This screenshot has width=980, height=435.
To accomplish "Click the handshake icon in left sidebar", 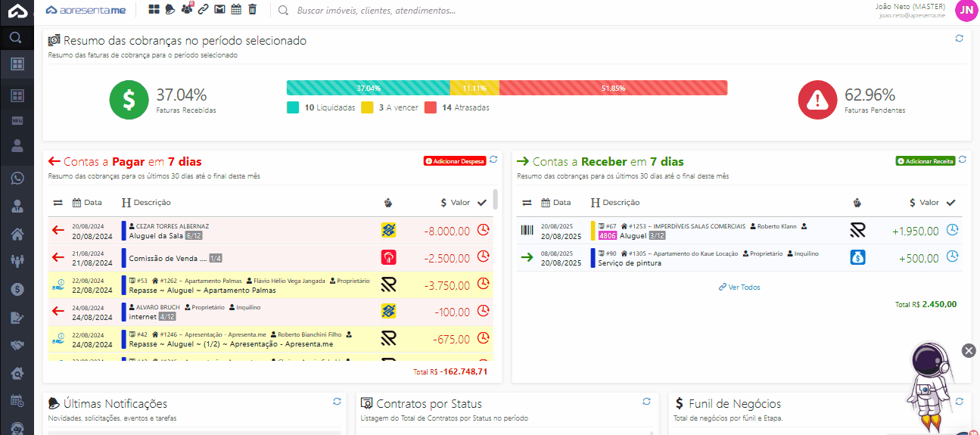I will (x=17, y=345).
